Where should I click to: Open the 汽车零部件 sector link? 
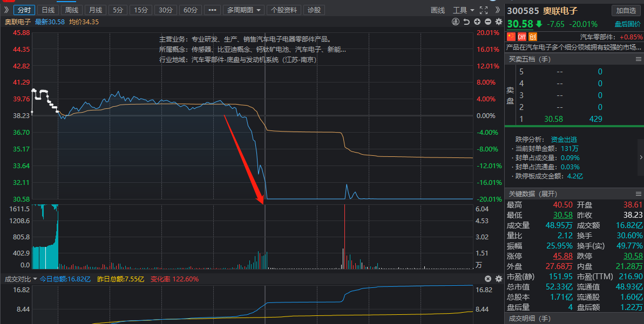click(x=598, y=37)
